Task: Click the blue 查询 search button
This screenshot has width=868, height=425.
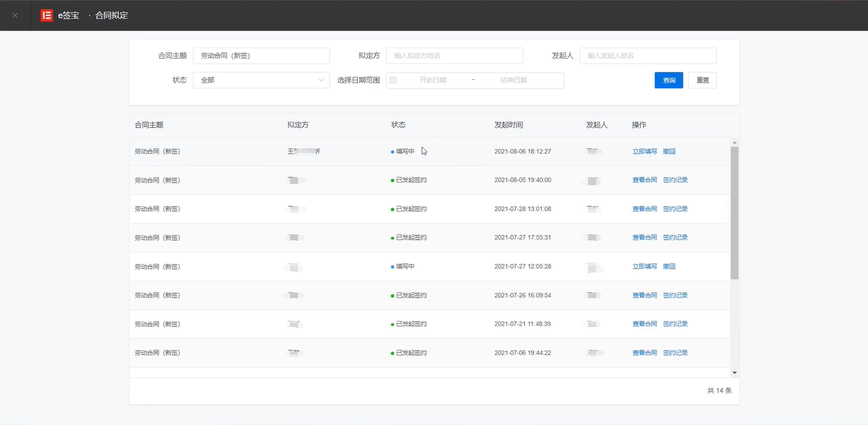Action: coord(669,80)
